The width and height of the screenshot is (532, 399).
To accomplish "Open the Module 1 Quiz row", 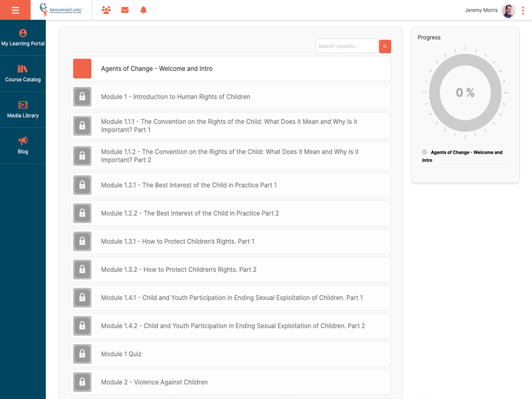I will click(x=231, y=354).
